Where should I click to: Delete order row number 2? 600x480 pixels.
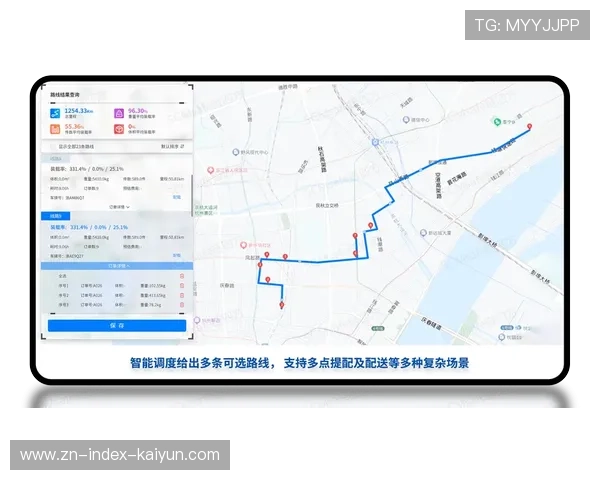181,296
